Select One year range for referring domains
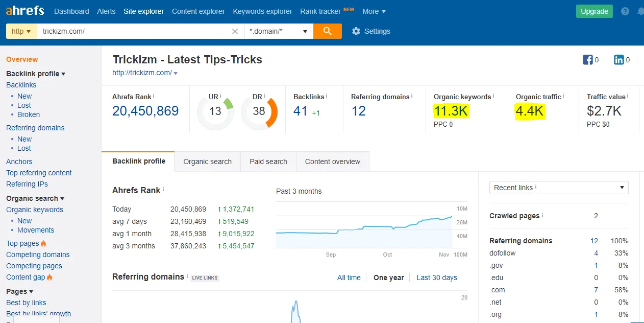The image size is (644, 323). [389, 278]
